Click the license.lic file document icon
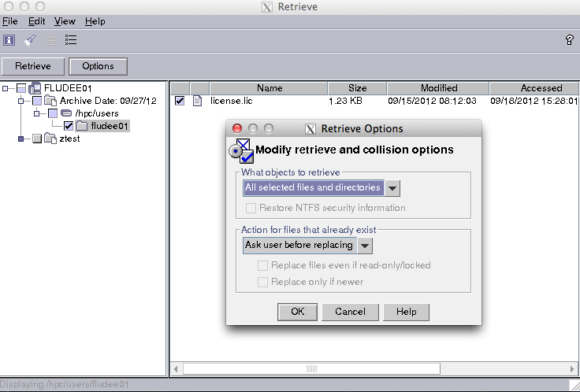 click(197, 101)
